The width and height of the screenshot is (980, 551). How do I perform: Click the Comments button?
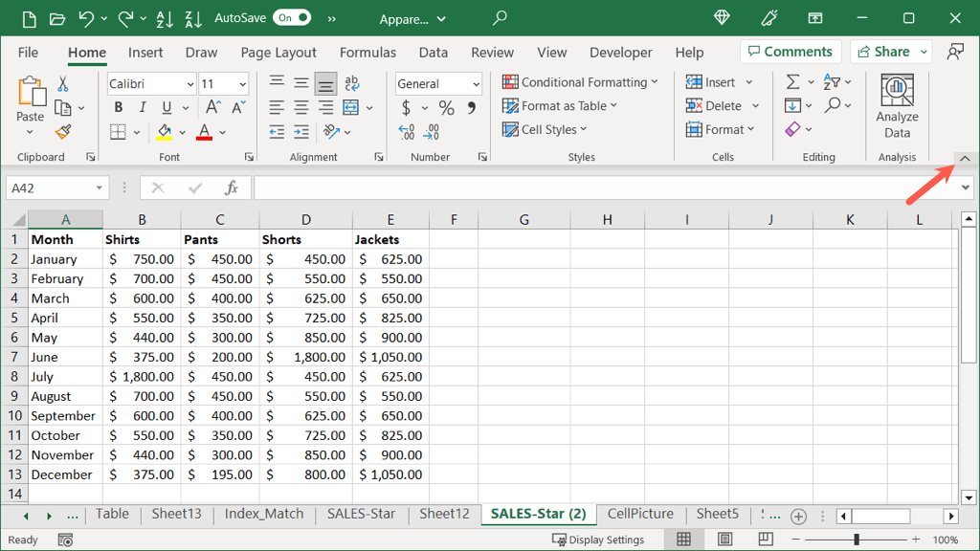790,52
